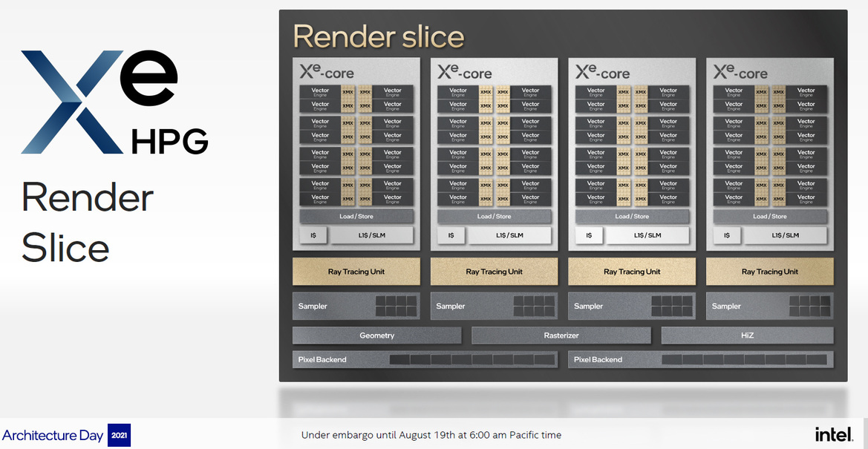Select the "Architecture Day" text
The image size is (868, 449).
pyautogui.click(x=53, y=435)
